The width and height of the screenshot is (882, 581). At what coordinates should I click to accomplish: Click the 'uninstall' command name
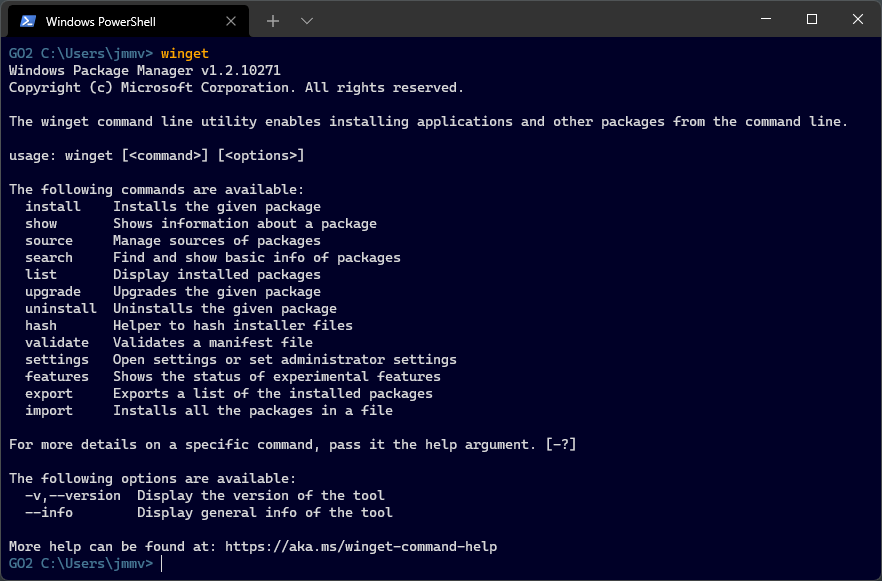61,309
